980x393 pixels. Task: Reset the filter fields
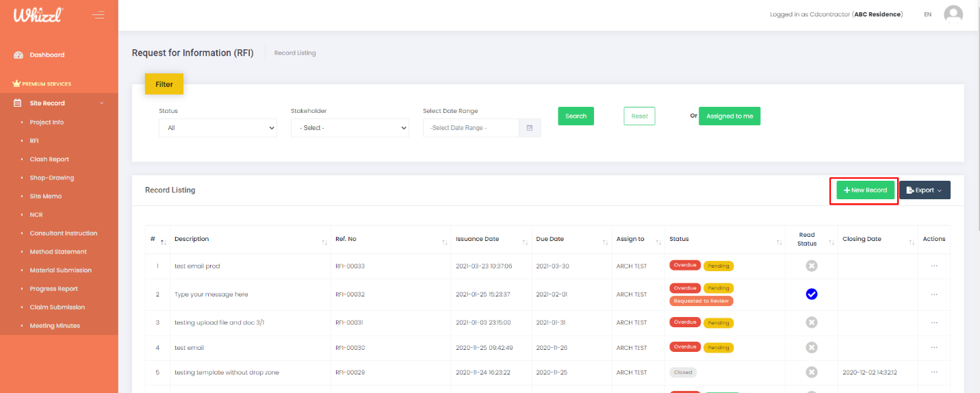pos(639,116)
